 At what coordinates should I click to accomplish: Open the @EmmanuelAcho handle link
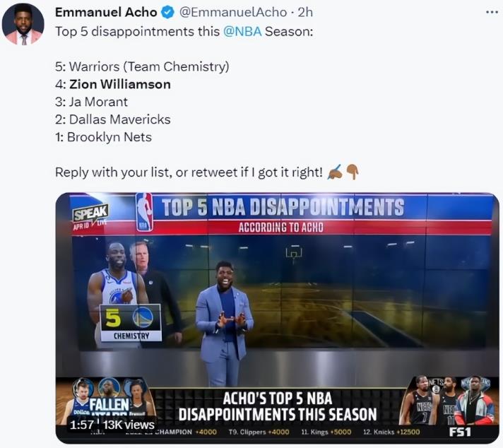[233, 12]
